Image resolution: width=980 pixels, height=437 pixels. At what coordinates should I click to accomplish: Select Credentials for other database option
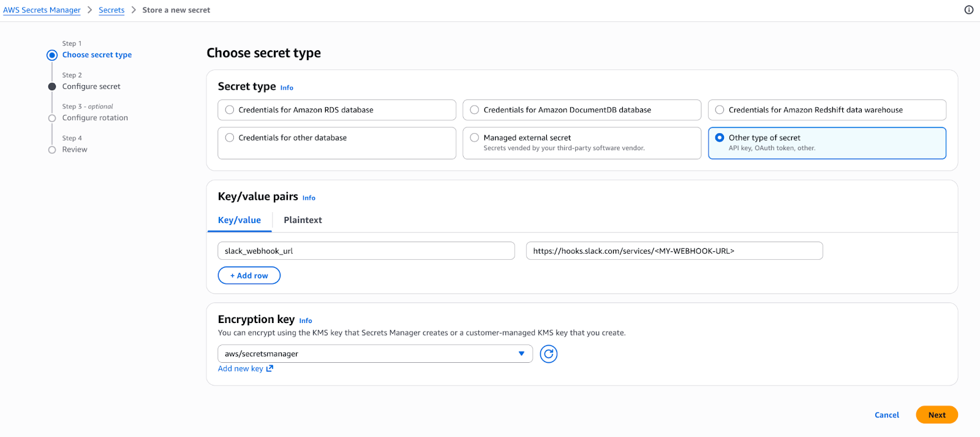point(337,143)
